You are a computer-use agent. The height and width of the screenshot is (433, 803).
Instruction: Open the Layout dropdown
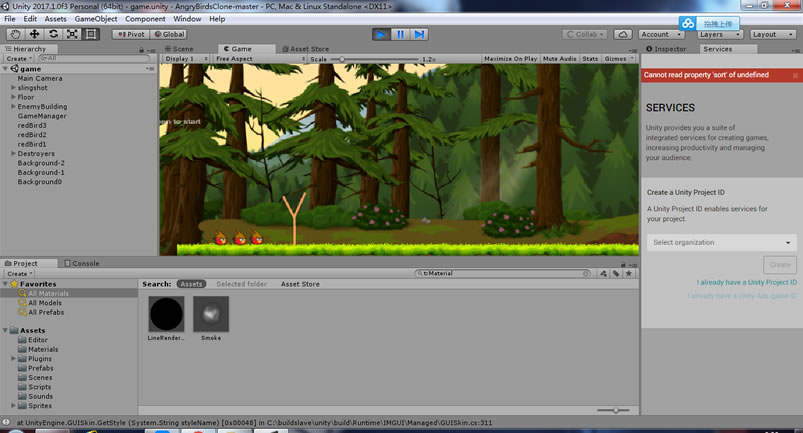tap(773, 34)
